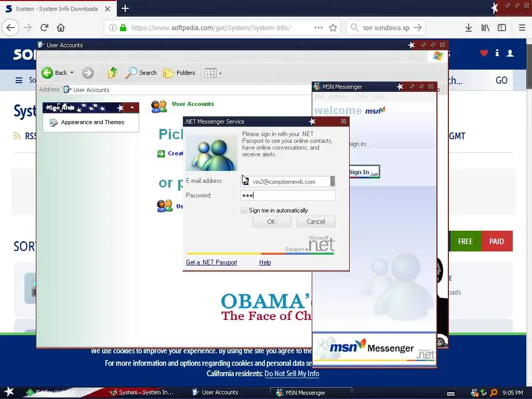Viewport: 532px width, 399px height.
Task: Click Cancel in .NET Messenger dialog
Action: pos(316,221)
